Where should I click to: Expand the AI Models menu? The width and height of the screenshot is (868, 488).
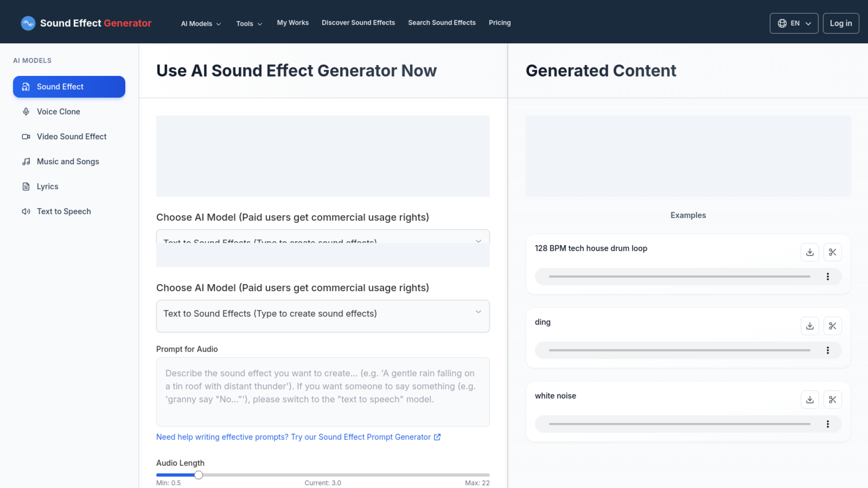click(200, 23)
